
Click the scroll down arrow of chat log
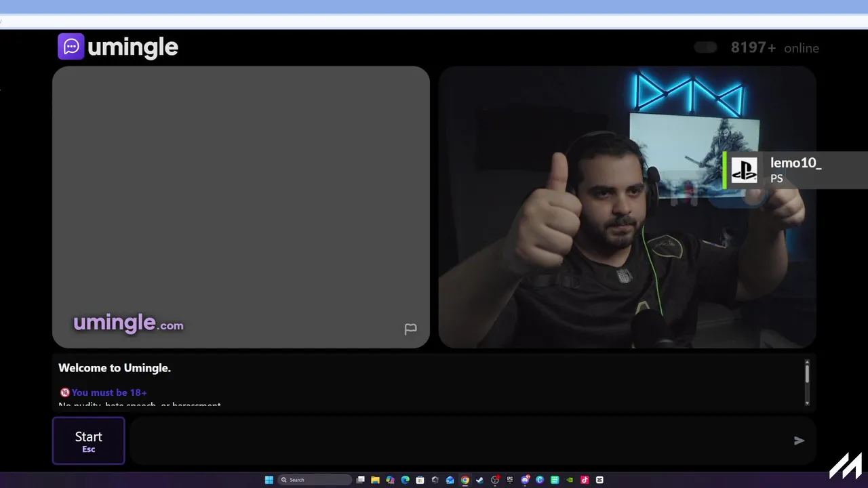tap(807, 403)
